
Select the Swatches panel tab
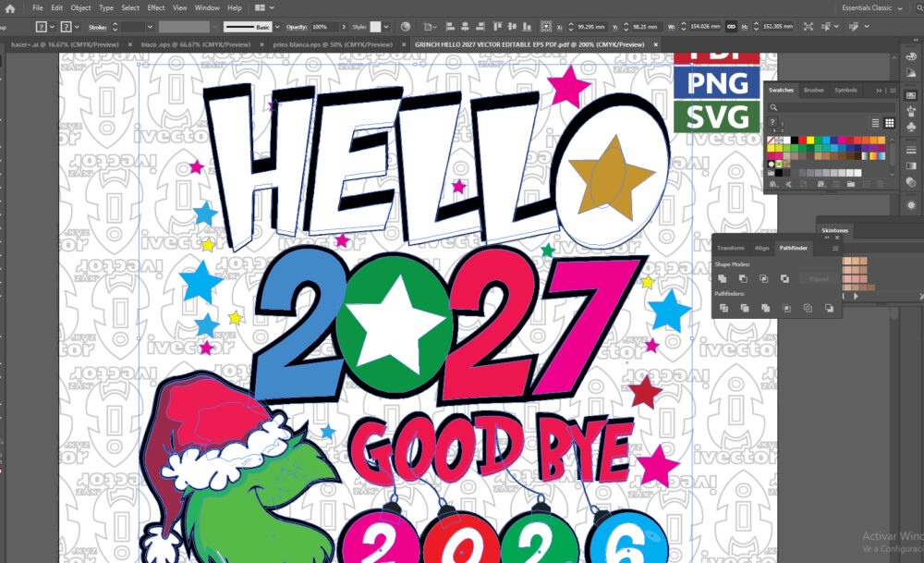[781, 91]
